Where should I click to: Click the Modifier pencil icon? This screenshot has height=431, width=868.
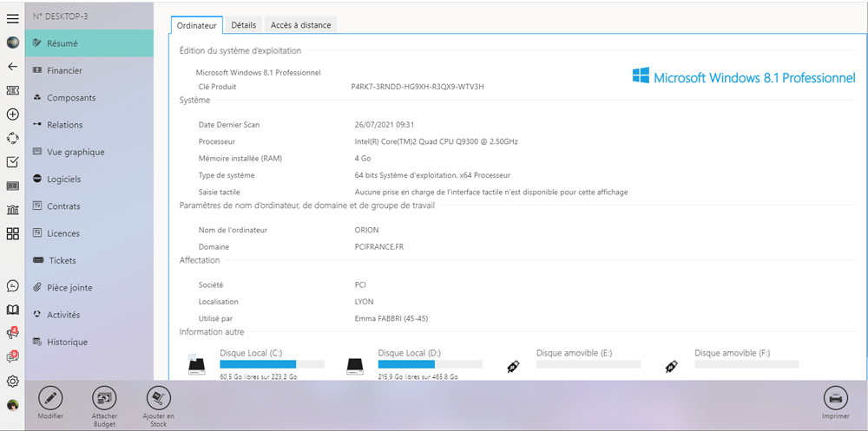tap(50, 398)
